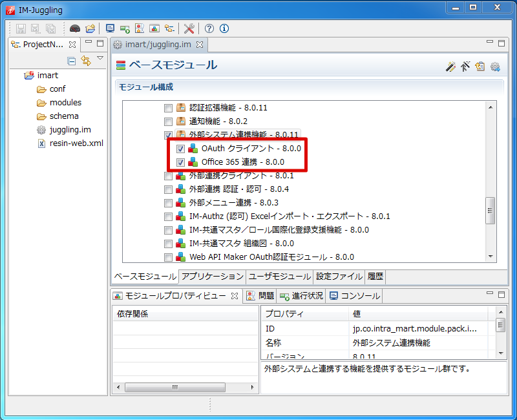Maximize the bottom property view panel
517x420 pixels.
click(x=501, y=295)
